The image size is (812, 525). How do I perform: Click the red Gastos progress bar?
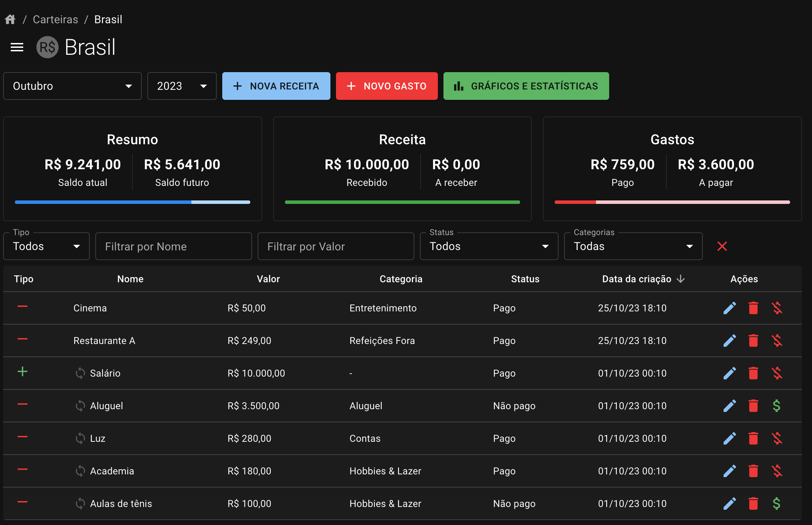click(672, 202)
